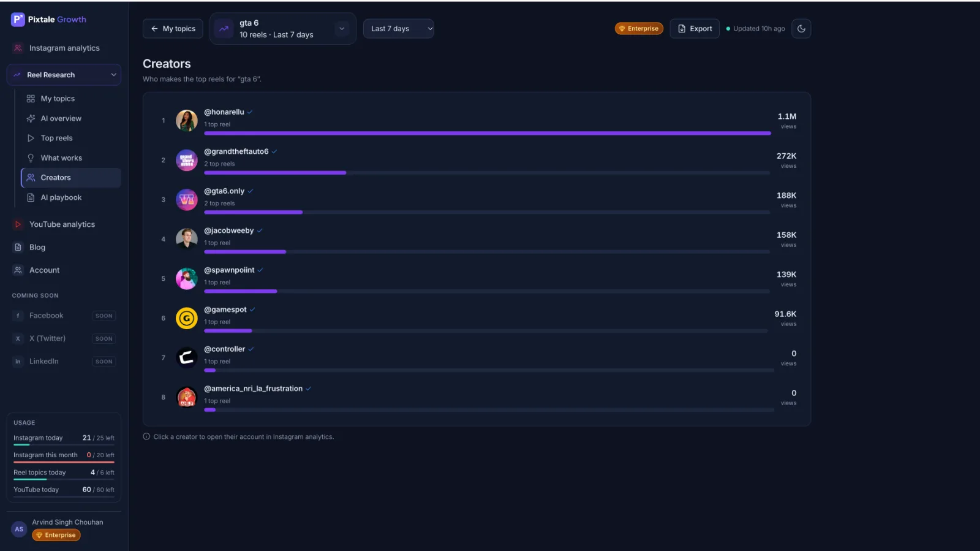Click the Enterprise badge in header
The width and height of the screenshot is (980, 551).
click(x=639, y=29)
